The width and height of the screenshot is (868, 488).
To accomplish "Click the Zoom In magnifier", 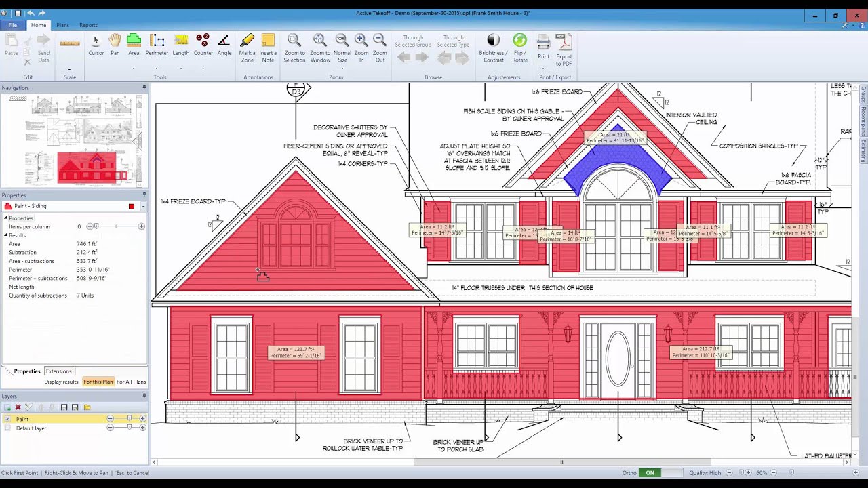I will [x=361, y=48].
